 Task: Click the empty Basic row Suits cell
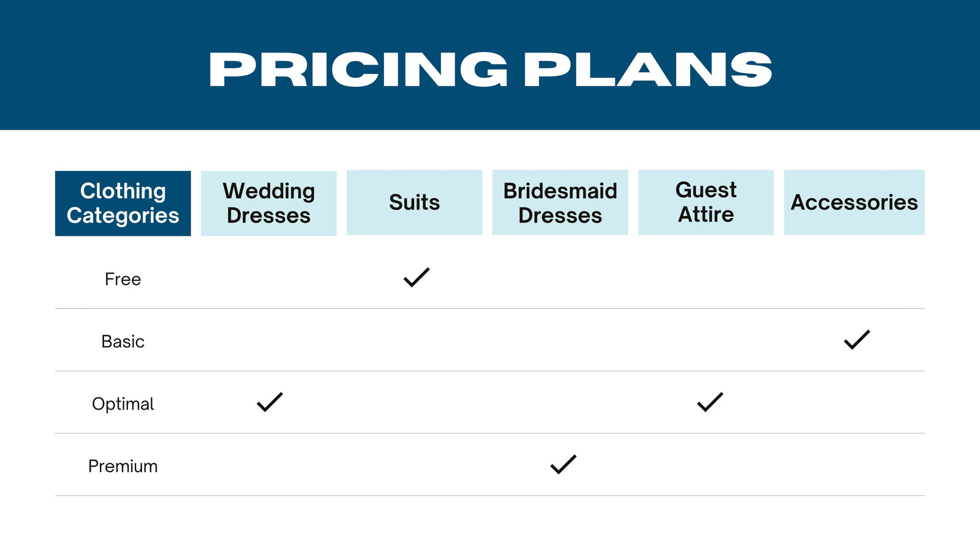pyautogui.click(x=415, y=340)
